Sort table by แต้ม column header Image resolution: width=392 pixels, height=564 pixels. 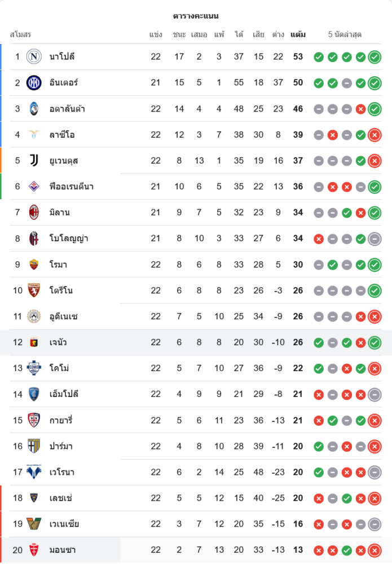coord(298,34)
